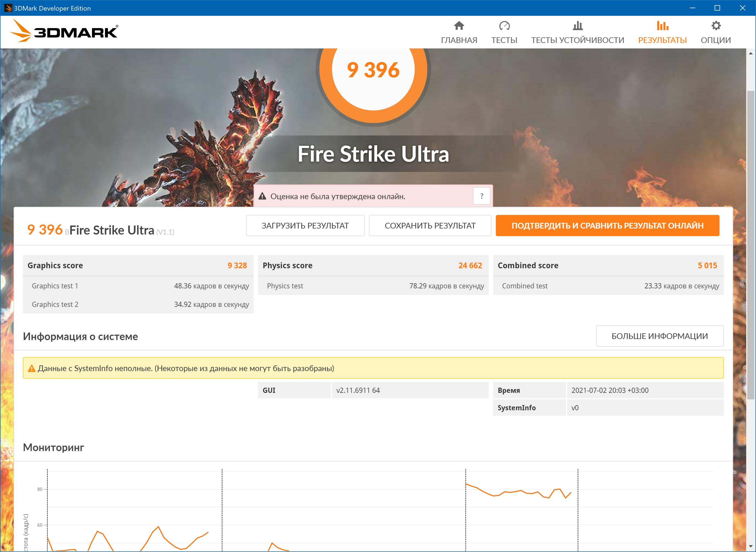The image size is (756, 552).
Task: Click the scrollbar up arrow
Action: click(x=751, y=54)
